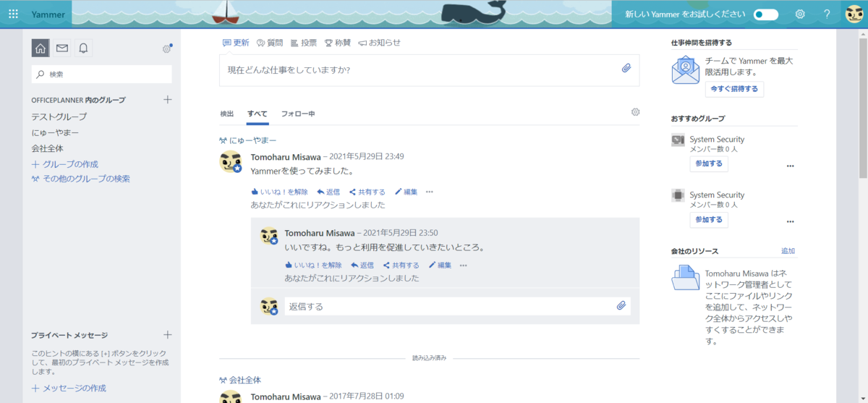Open Tomoharu Misawa name on first post
The height and width of the screenshot is (403, 868).
tap(286, 156)
